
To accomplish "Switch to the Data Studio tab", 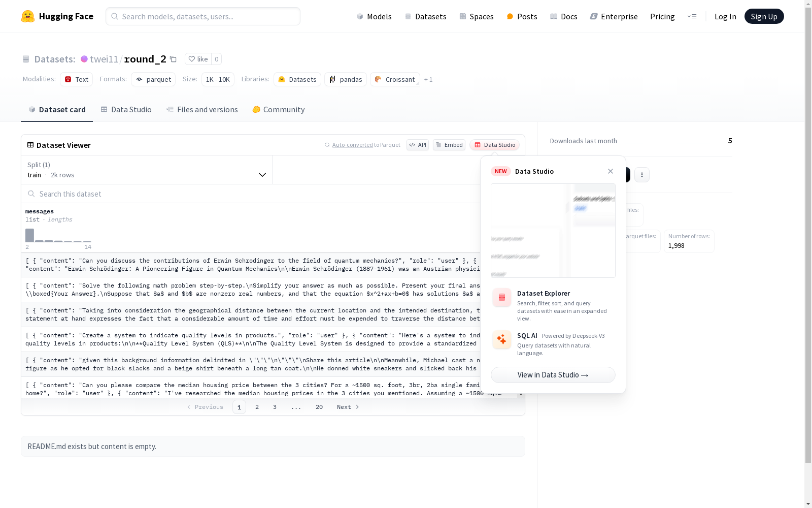I will point(126,110).
